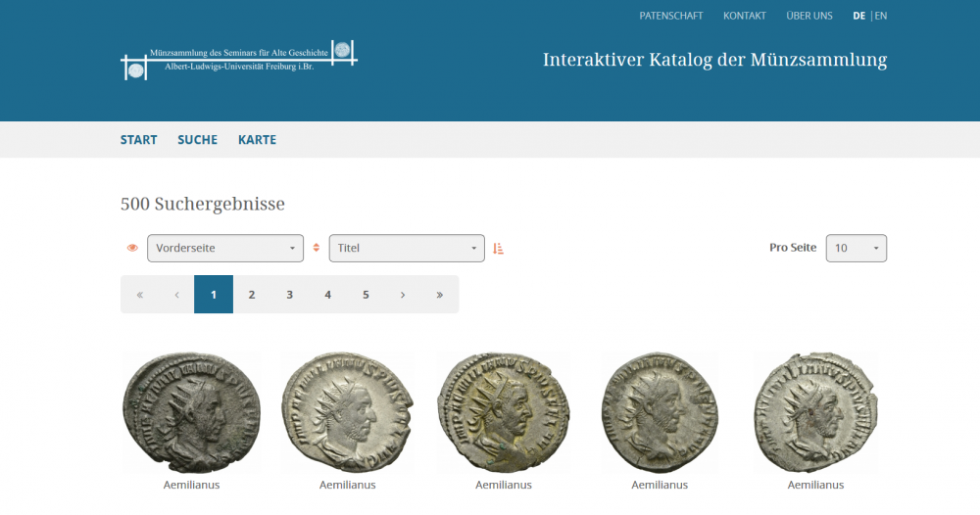Go to the first page arrow
The width and height of the screenshot is (980, 515).
[x=139, y=295]
